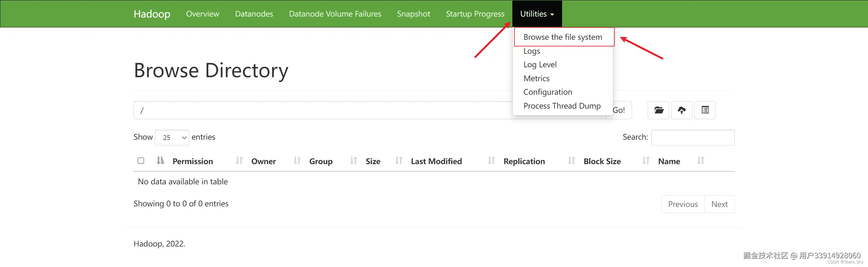Image resolution: width=868 pixels, height=267 pixels.
Task: Focus the directory path input field
Action: coord(370,110)
